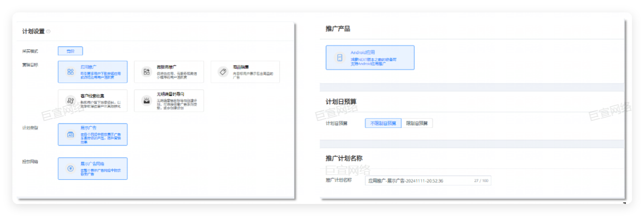Click the 展示广告网络 circular icon
The height and width of the screenshot is (216, 644).
pyautogui.click(x=71, y=169)
